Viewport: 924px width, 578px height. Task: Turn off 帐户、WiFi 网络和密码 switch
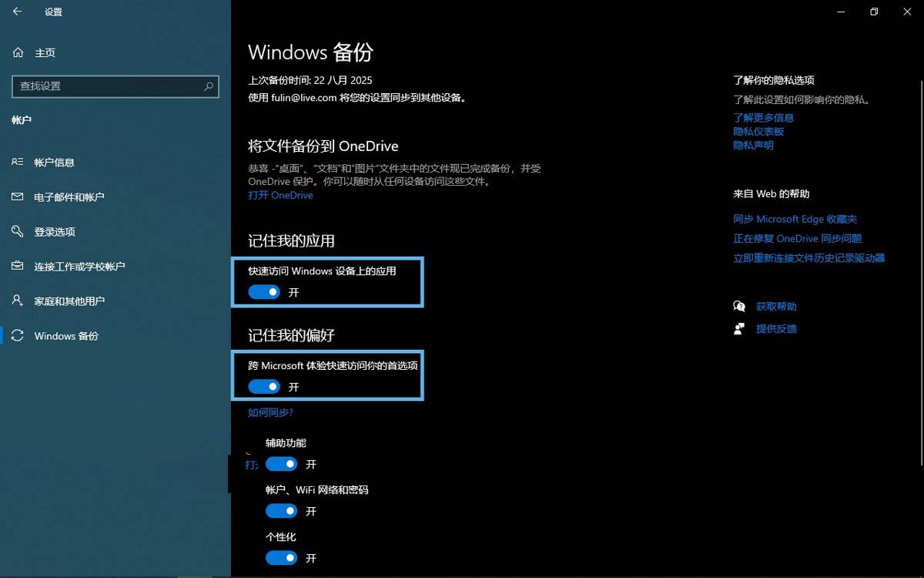[x=281, y=511]
